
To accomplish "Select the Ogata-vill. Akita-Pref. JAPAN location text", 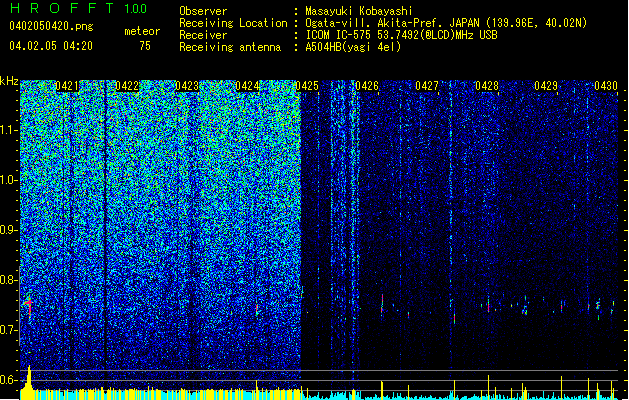I will click(x=446, y=23).
